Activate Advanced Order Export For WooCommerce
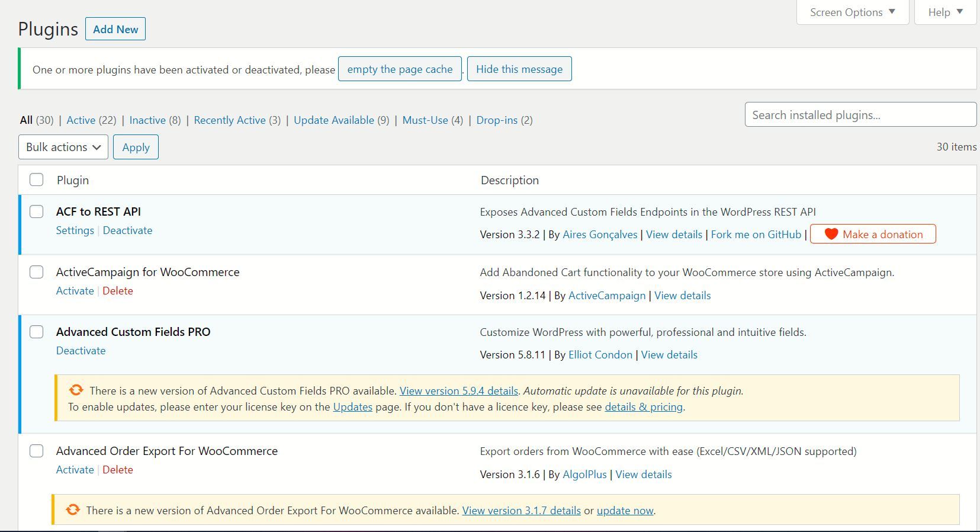 click(75, 469)
